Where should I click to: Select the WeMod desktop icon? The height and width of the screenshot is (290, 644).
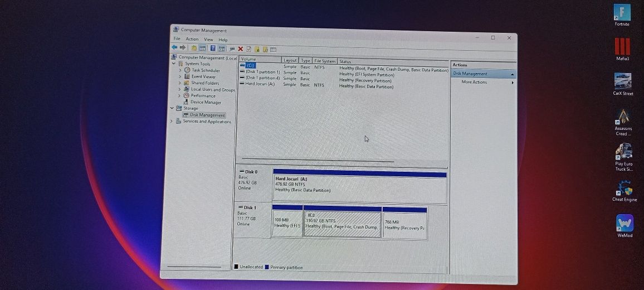pyautogui.click(x=625, y=226)
